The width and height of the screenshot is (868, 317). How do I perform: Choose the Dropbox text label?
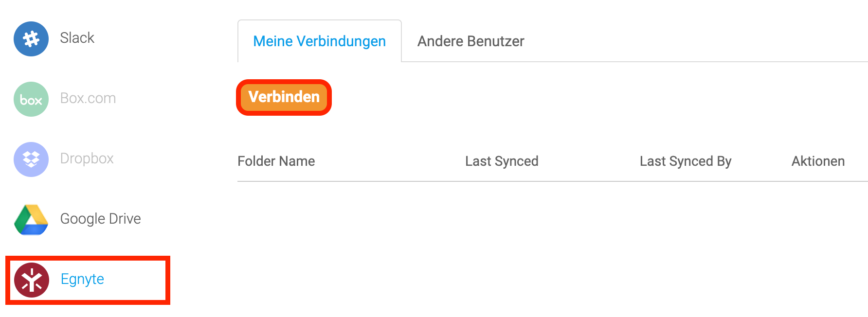87,158
